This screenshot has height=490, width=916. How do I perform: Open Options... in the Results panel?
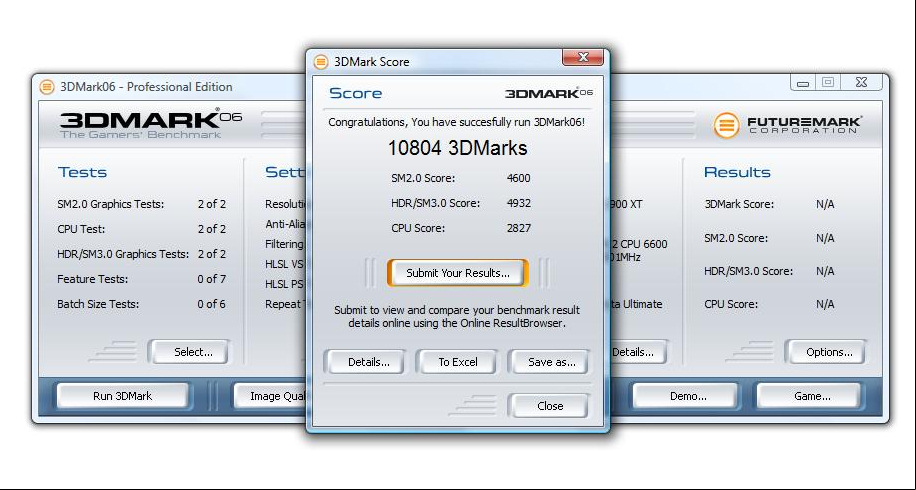pyautogui.click(x=827, y=352)
